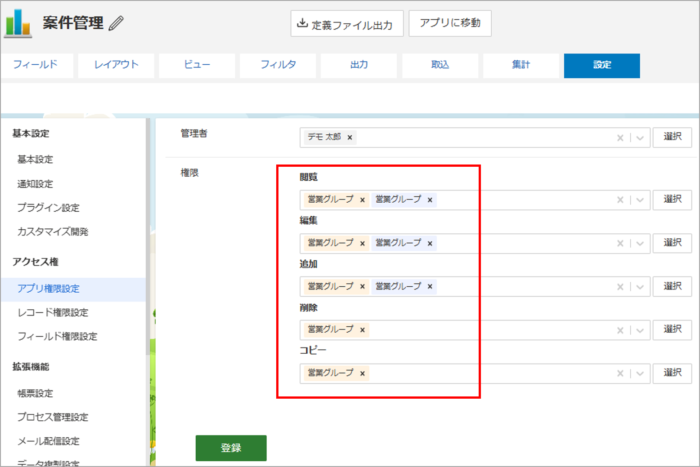This screenshot has height=467, width=700.
Task: Switch to the フィルタ tab
Action: point(278,65)
